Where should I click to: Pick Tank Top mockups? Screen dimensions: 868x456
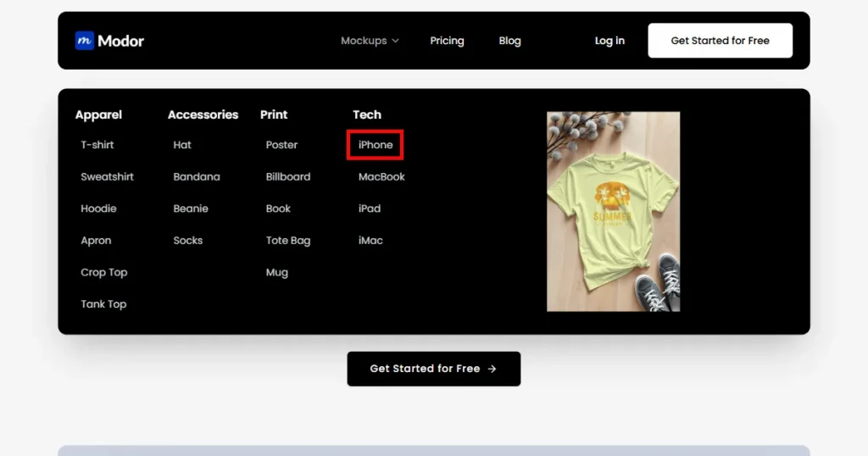click(x=103, y=304)
